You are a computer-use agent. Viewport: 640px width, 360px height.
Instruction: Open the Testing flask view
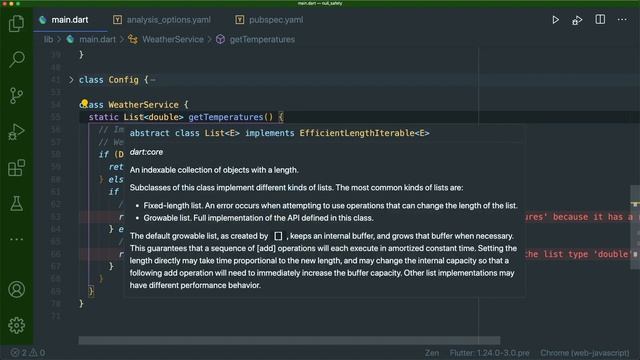[16, 203]
